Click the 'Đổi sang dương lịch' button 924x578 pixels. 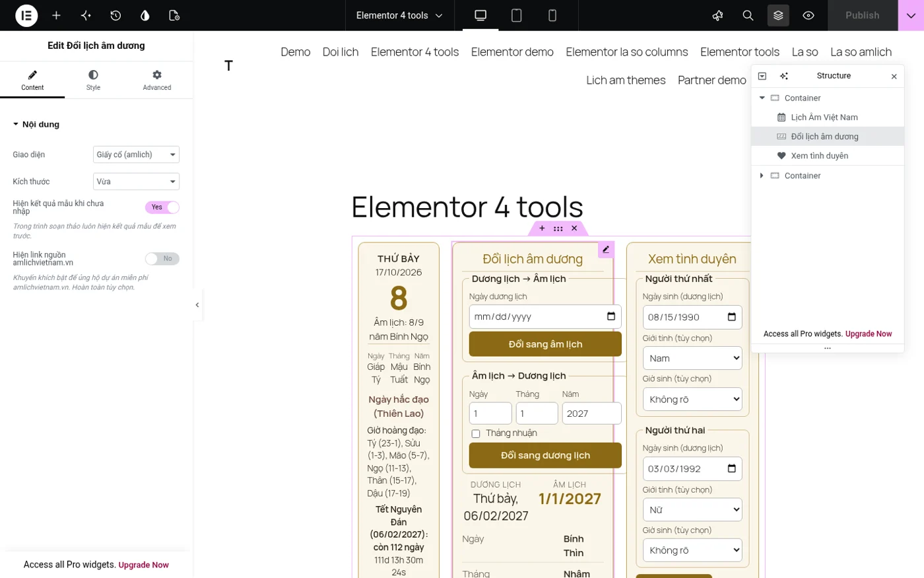point(545,456)
